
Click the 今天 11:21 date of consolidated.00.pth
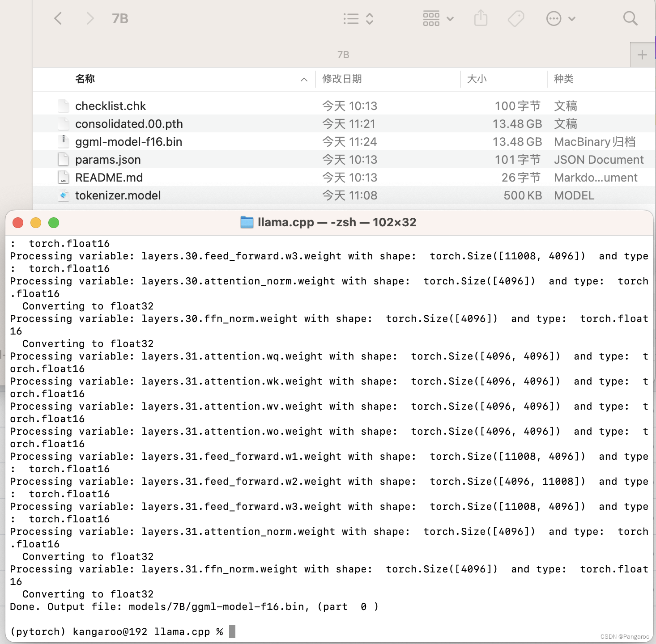click(349, 124)
